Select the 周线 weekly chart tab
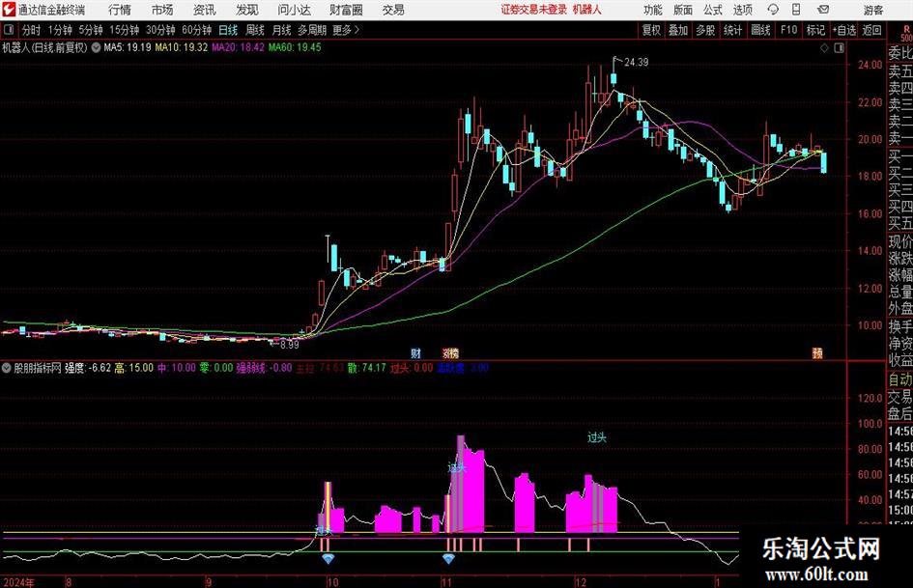Screen dimensions: 913x588 pos(254,30)
